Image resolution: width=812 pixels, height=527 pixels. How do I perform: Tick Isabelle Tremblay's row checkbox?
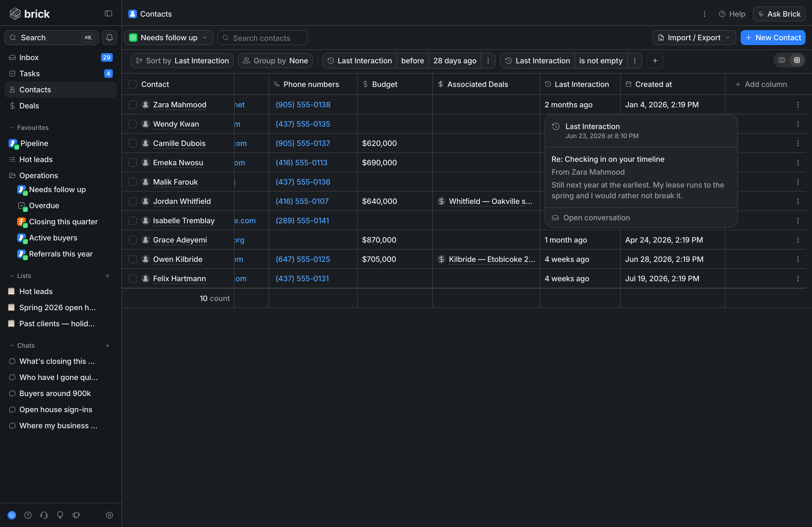point(133,221)
